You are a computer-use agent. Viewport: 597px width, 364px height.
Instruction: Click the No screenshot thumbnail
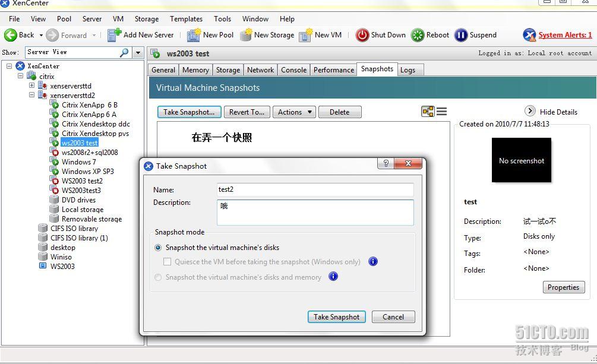click(521, 160)
